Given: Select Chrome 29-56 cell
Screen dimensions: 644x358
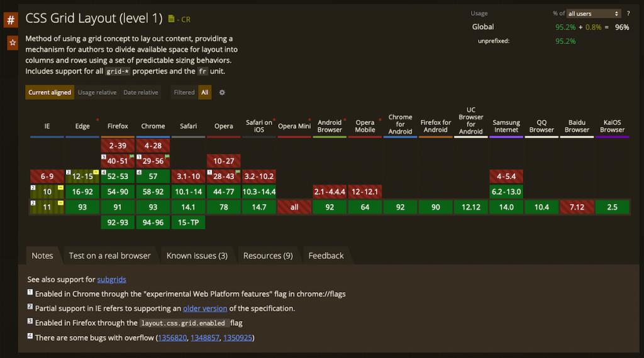Looking at the screenshot, I should 153,161.
